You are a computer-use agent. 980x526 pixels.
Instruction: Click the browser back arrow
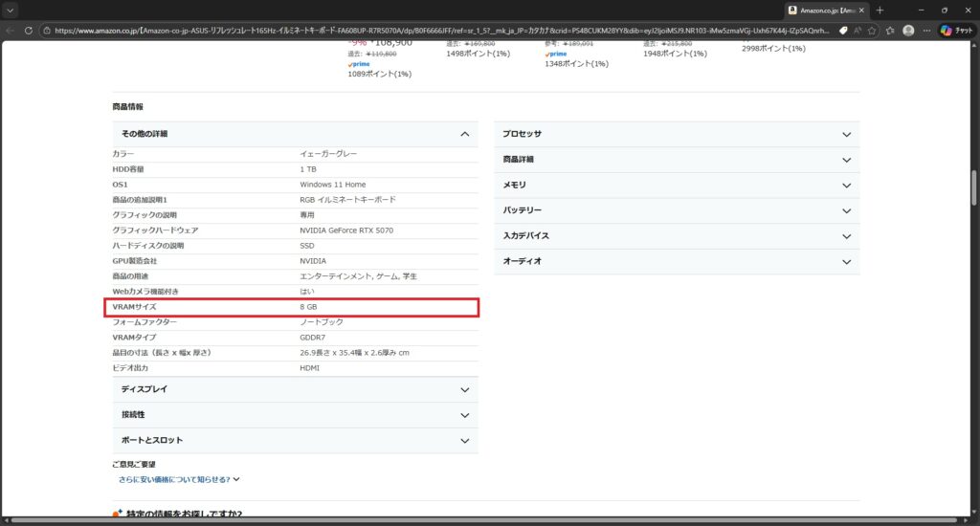tap(11, 30)
